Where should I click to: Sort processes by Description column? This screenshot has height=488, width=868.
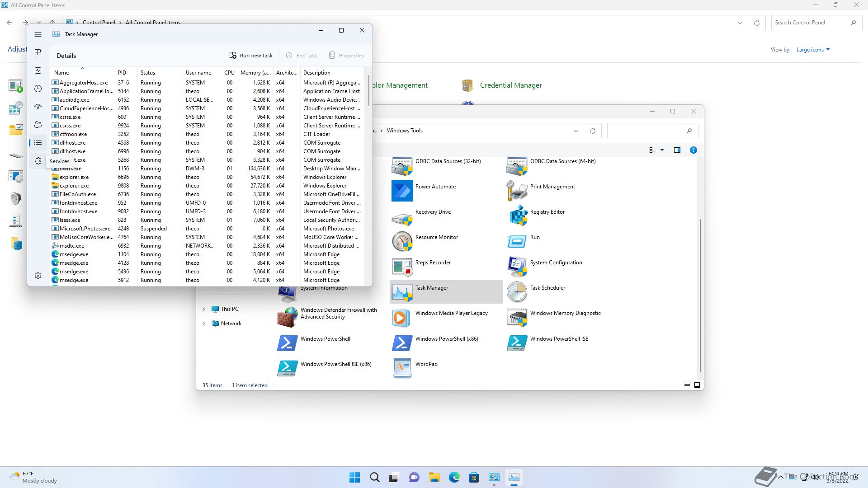click(x=332, y=73)
